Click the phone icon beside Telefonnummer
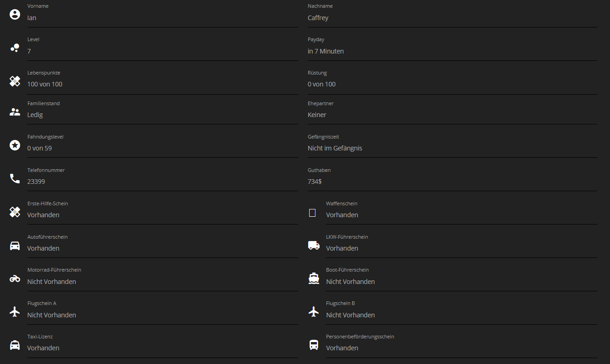Screen dimensions: 610x364 pos(15,178)
